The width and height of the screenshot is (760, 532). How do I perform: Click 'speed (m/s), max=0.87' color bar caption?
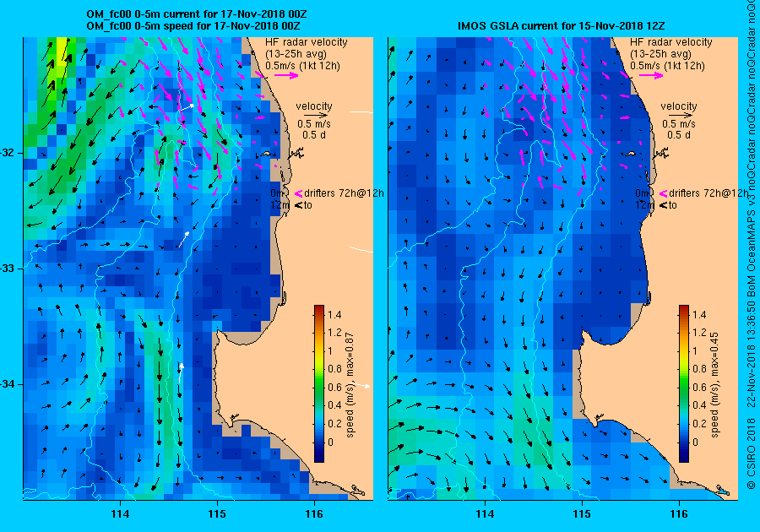pos(350,385)
